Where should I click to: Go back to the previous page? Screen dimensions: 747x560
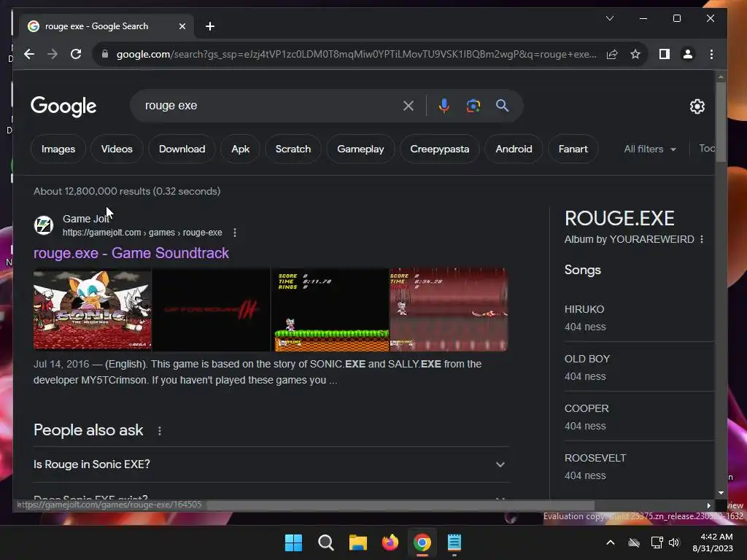pos(29,54)
